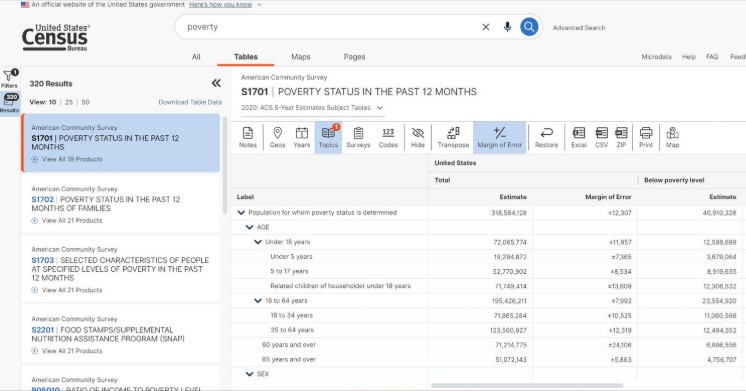Screen dimensions: 746x391
Task: Restore the table layout
Action: coord(546,137)
